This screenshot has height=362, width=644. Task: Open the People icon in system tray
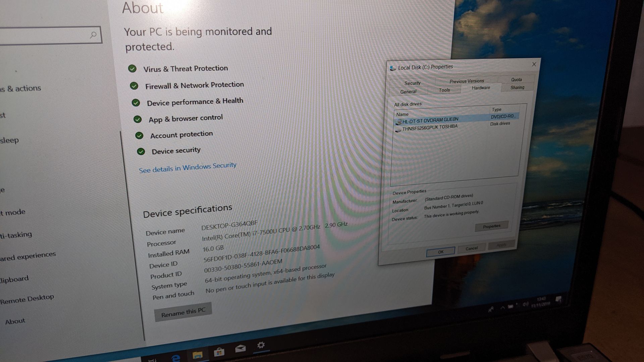tap(491, 309)
